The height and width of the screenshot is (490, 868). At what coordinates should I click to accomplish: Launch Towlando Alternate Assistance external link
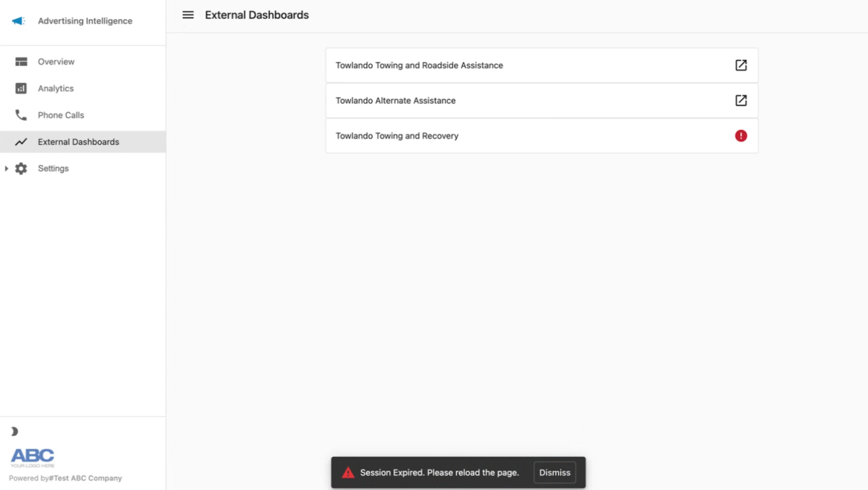click(741, 100)
